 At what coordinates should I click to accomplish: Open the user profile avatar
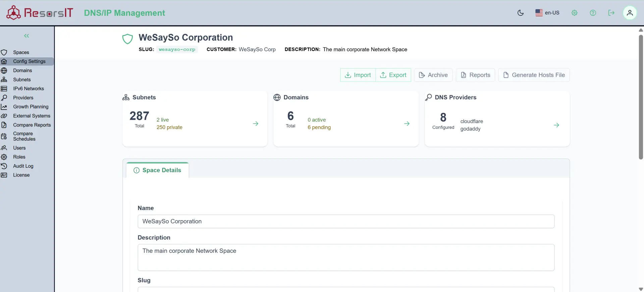pyautogui.click(x=630, y=13)
